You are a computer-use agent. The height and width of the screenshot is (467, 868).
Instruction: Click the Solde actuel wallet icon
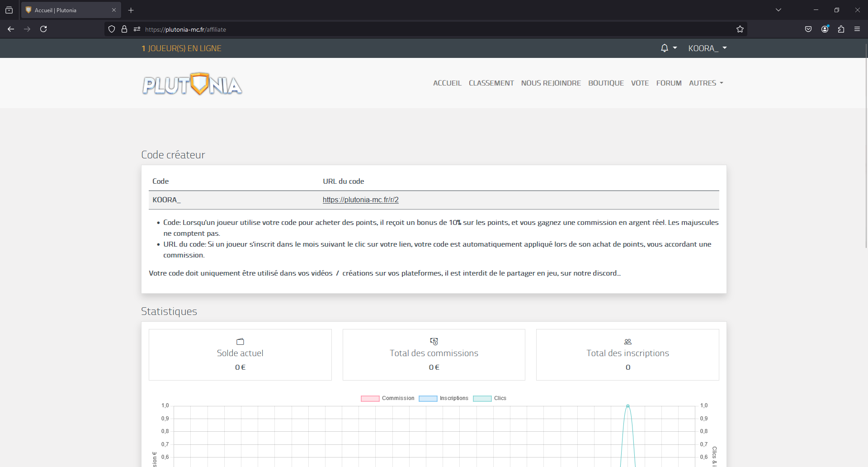pyautogui.click(x=240, y=342)
